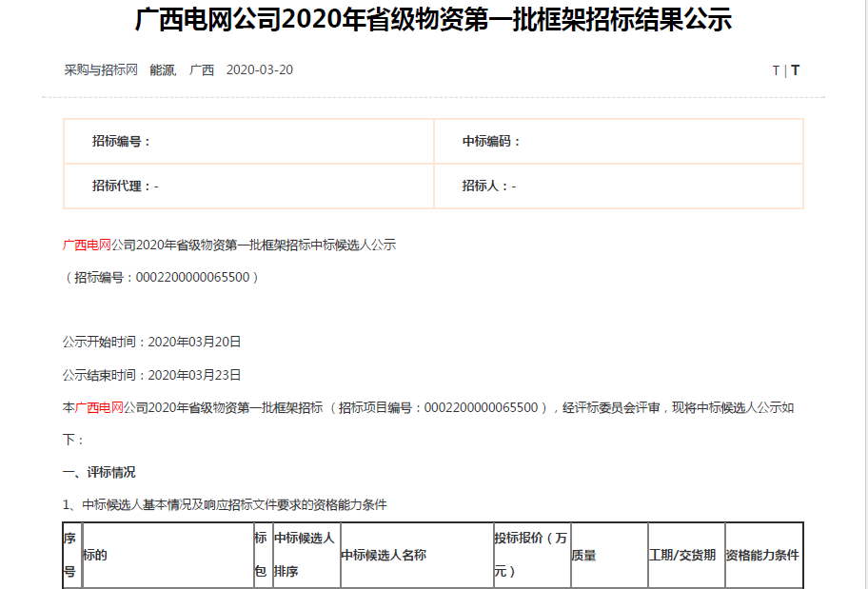
Task: Open the red 广西电网 link after 本
Action: [100, 407]
